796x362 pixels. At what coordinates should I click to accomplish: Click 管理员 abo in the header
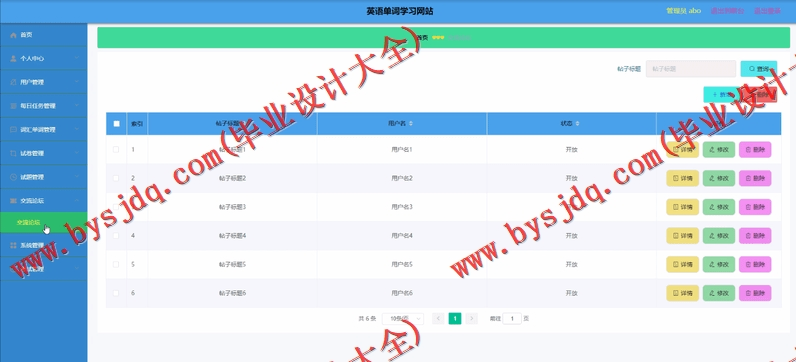(684, 11)
